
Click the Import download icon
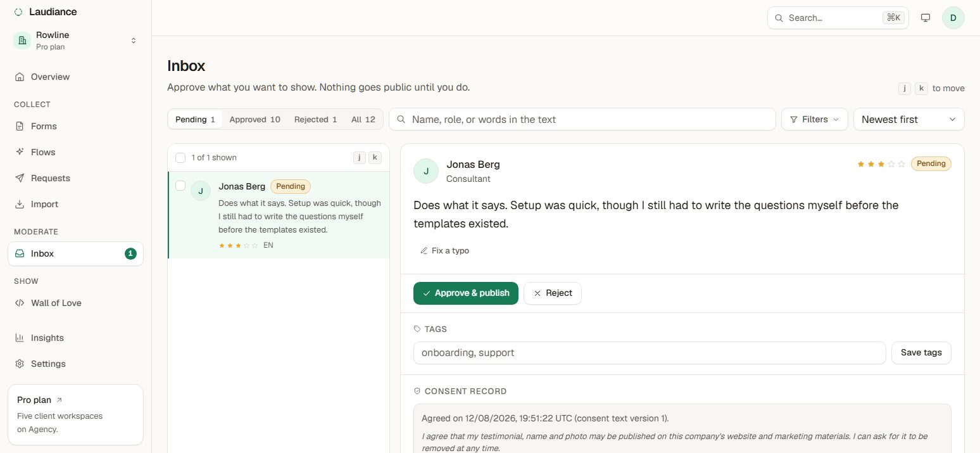coord(20,204)
